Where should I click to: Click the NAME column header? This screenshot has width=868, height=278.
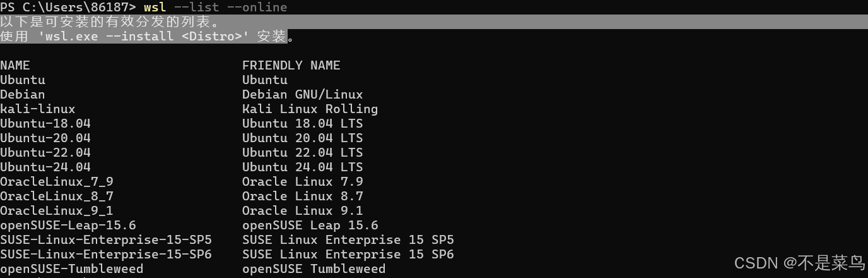15,65
